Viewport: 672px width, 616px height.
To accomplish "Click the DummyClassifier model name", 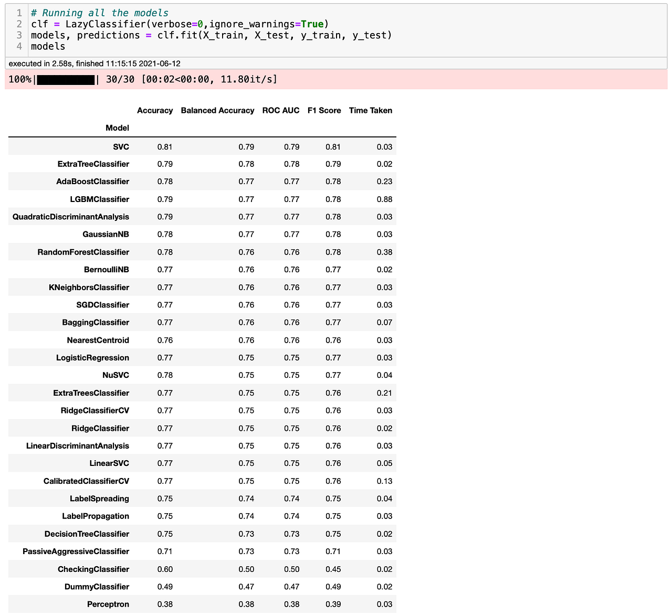I will click(x=96, y=587).
